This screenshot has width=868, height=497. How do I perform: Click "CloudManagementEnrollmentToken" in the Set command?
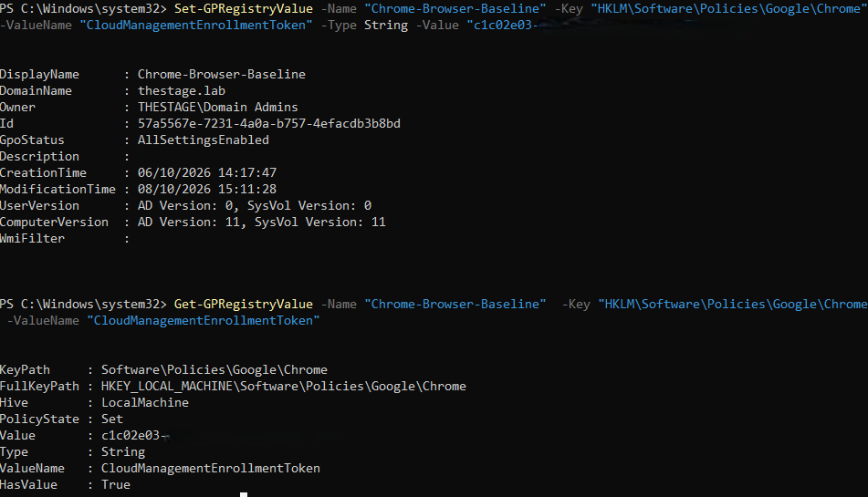(196, 26)
